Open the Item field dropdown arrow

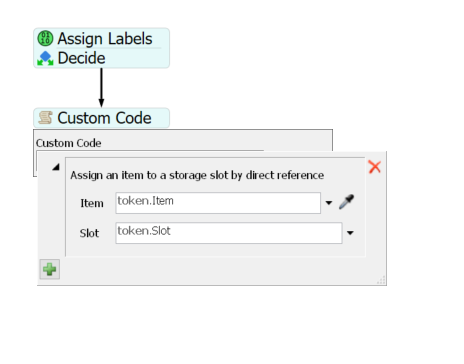329,203
